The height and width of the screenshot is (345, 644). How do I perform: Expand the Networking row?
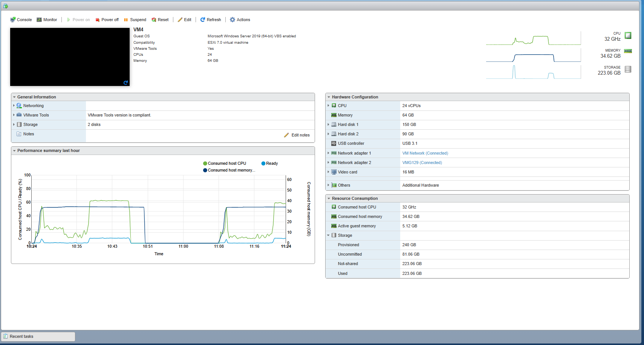tap(14, 106)
